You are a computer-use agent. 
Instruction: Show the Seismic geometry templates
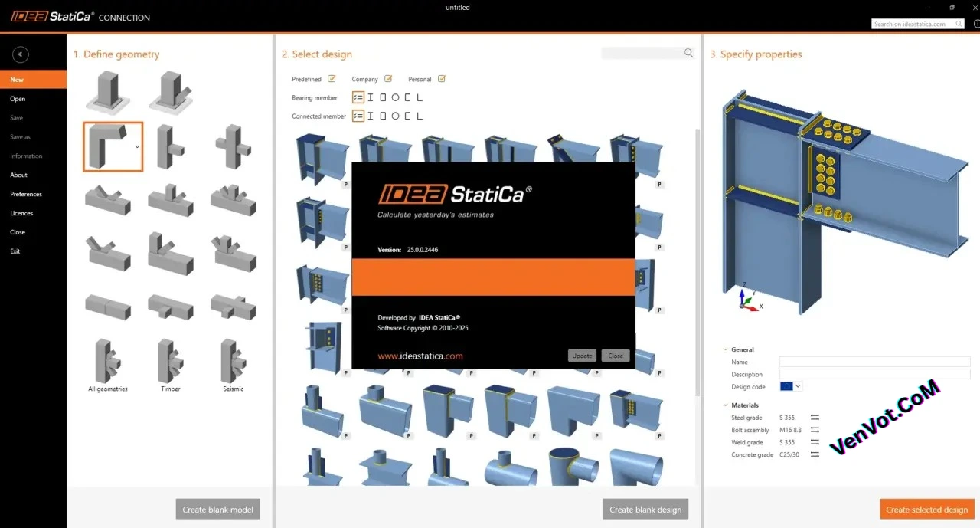pyautogui.click(x=233, y=364)
